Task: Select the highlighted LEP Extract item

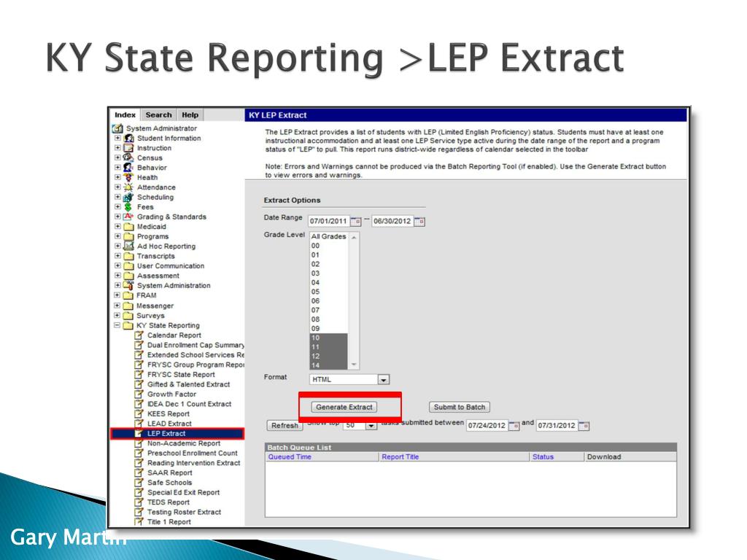Action: (x=177, y=433)
